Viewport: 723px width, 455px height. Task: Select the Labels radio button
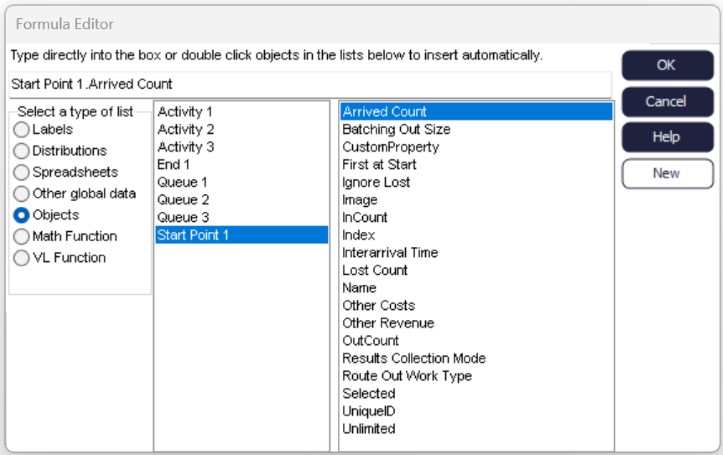[x=21, y=130]
